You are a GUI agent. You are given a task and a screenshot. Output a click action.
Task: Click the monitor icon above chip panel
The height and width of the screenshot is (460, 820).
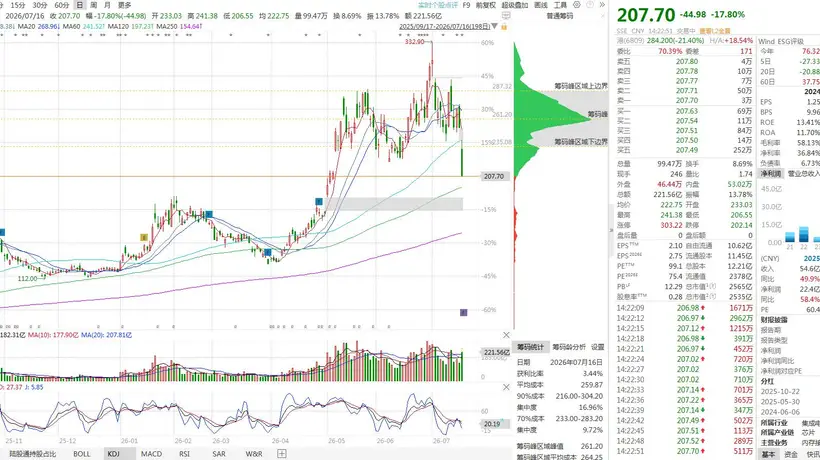point(506,16)
